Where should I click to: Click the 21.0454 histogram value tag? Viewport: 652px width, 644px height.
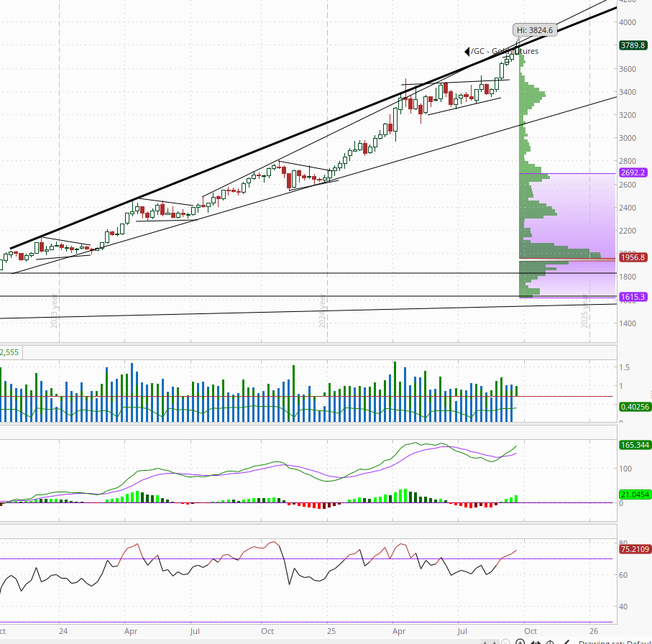point(635,494)
